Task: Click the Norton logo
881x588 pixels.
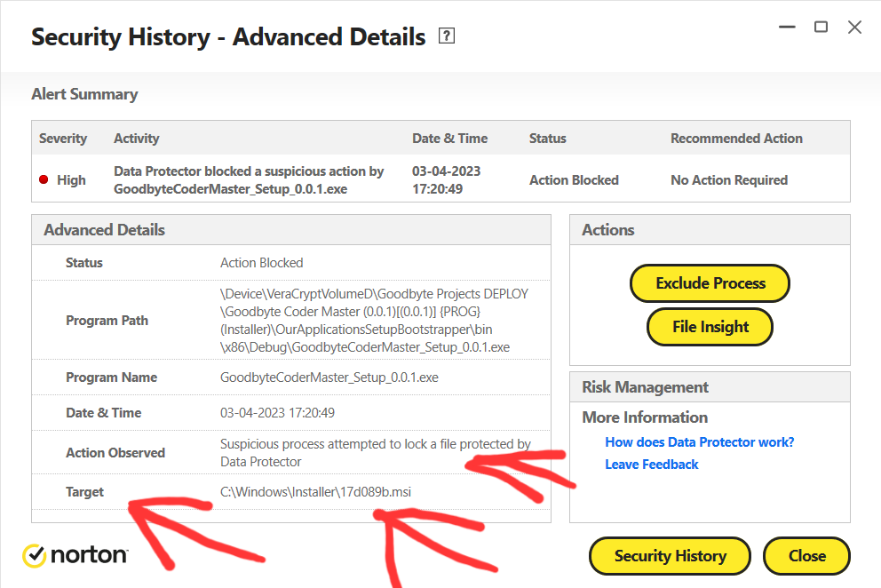Action: (x=75, y=555)
